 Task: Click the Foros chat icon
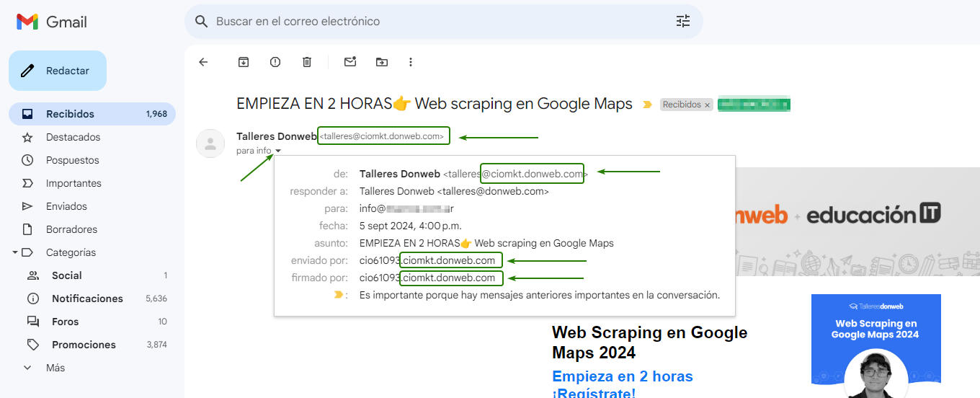point(33,322)
